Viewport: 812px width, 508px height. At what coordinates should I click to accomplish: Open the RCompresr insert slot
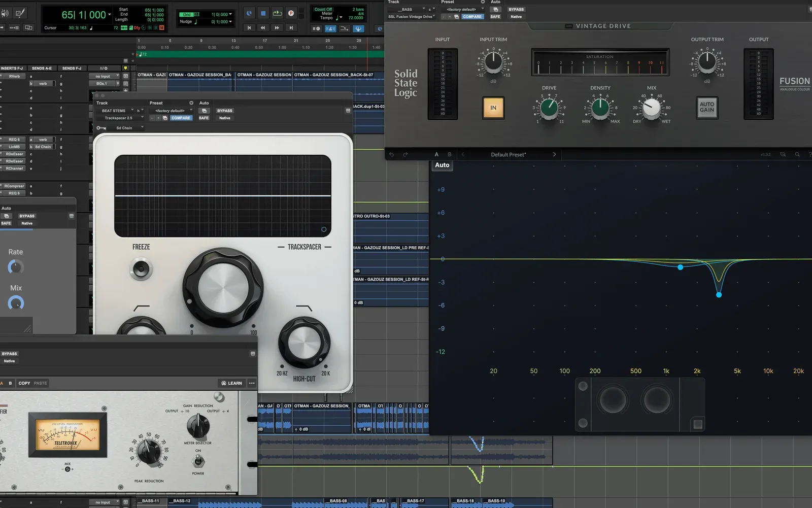coord(14,186)
